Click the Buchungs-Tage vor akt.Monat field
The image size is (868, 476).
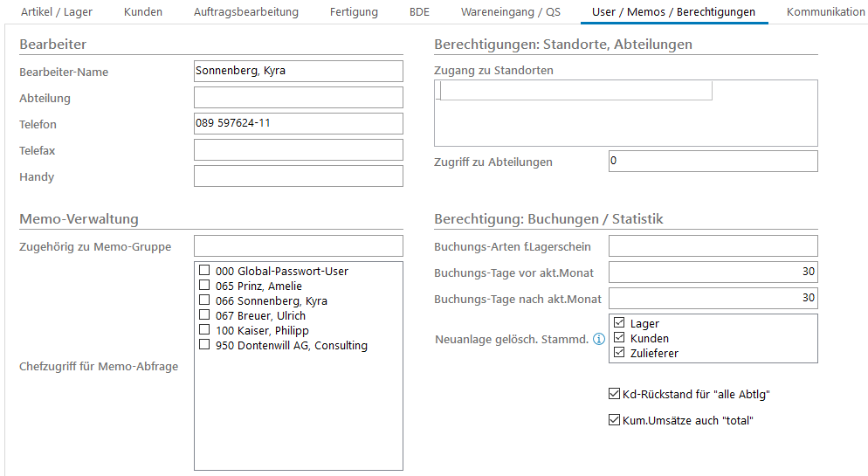coord(713,272)
